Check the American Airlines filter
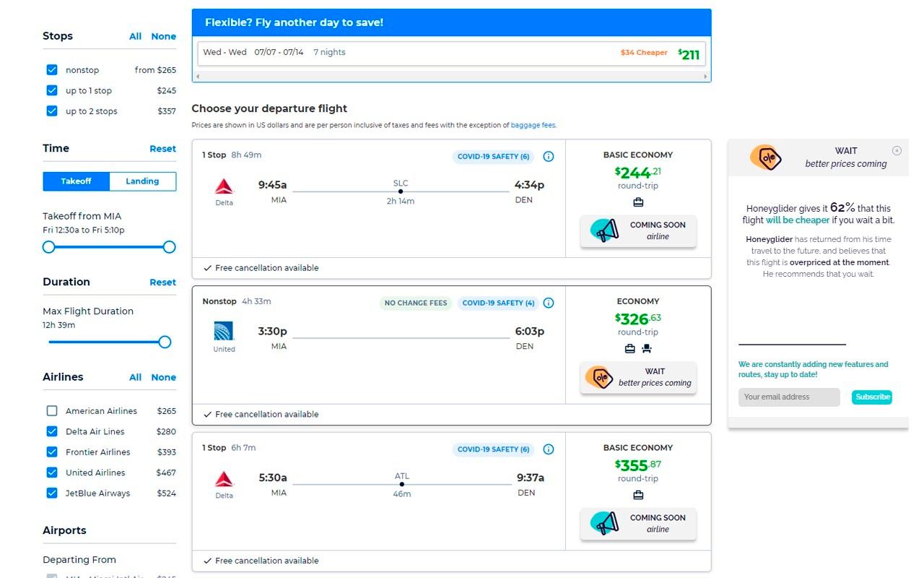Screen dimensions: 924x578 coord(52,411)
